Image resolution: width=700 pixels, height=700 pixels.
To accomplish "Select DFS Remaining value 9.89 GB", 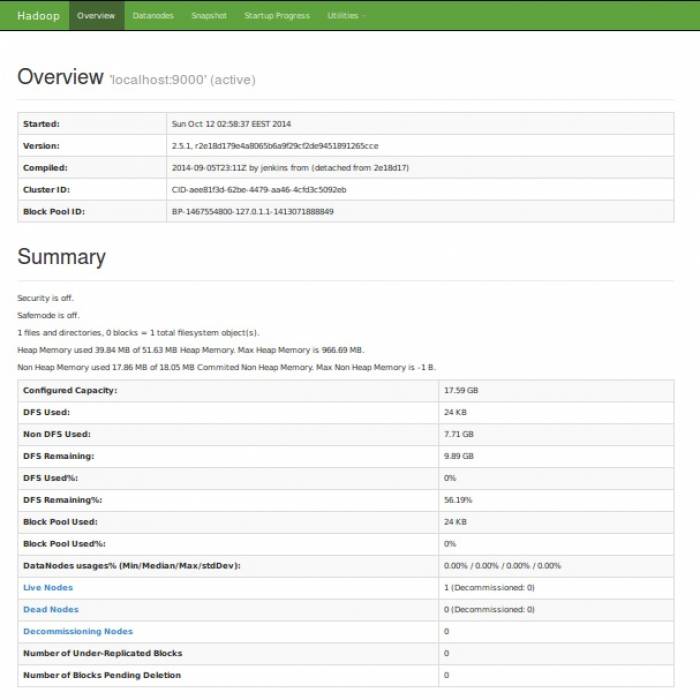I will pyautogui.click(x=459, y=456).
